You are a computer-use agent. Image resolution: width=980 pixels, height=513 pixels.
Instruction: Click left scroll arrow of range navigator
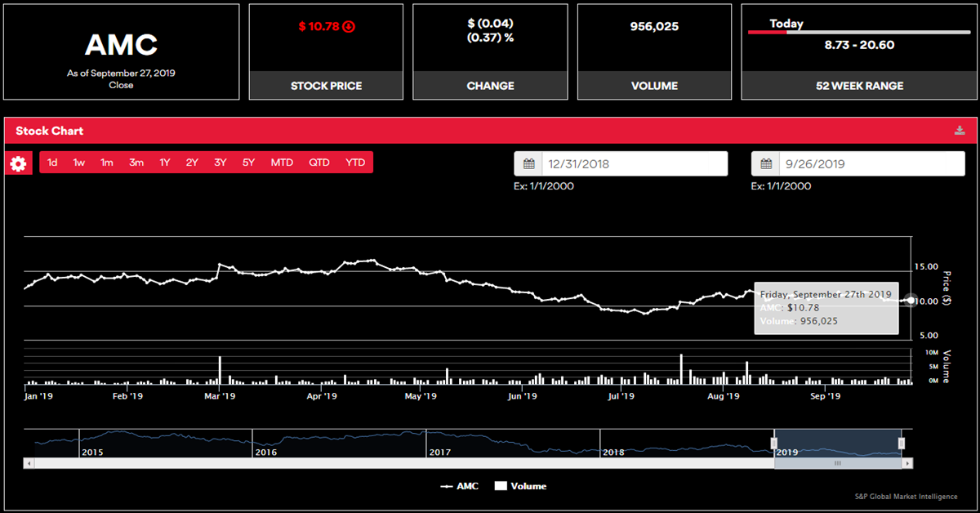pos(29,463)
